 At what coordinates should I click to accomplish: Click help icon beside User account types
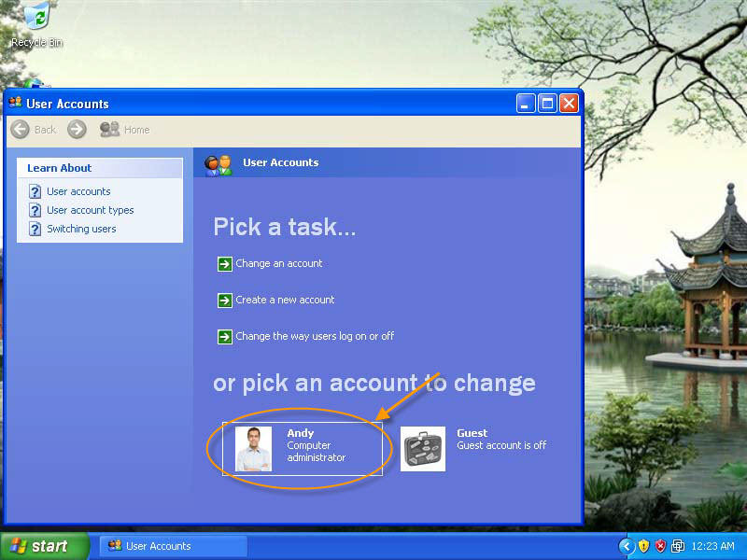tap(35, 210)
